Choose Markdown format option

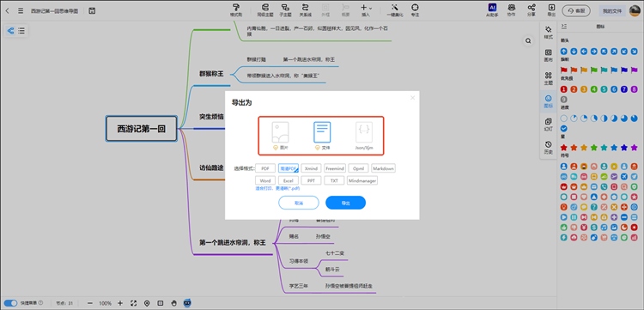click(383, 168)
